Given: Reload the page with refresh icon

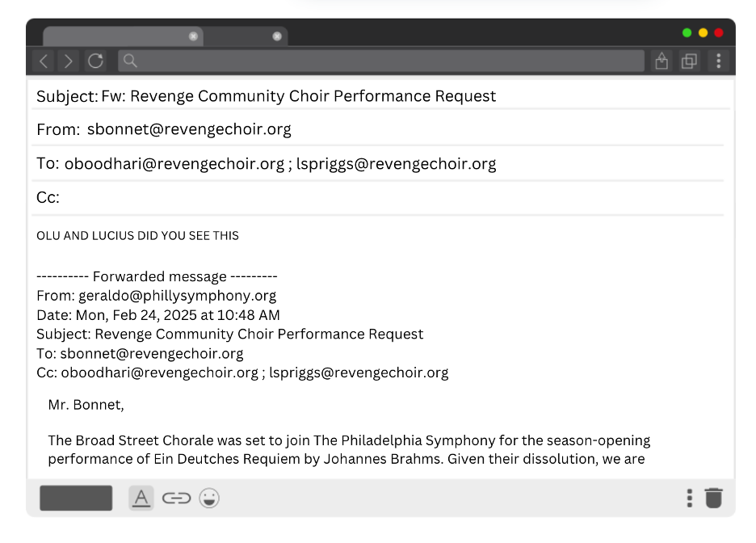Looking at the screenshot, I should point(95,61).
